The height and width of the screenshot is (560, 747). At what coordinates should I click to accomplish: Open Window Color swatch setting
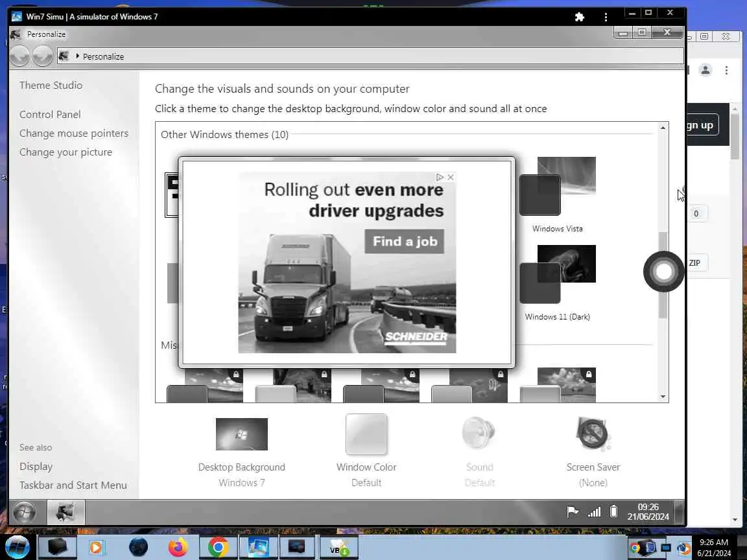coord(366,434)
